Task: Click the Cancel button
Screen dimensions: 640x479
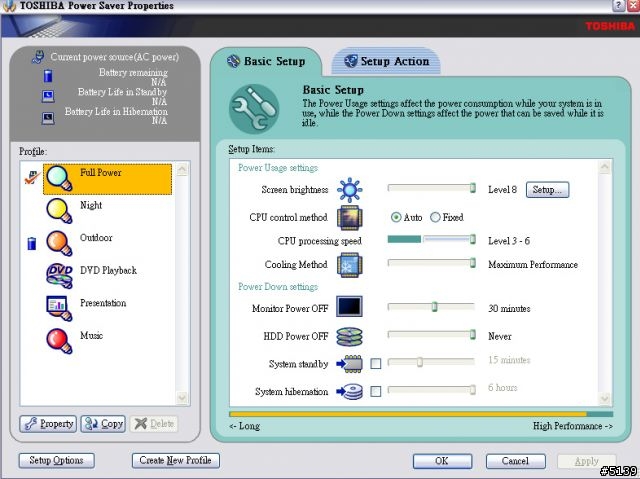Action: coord(516,461)
